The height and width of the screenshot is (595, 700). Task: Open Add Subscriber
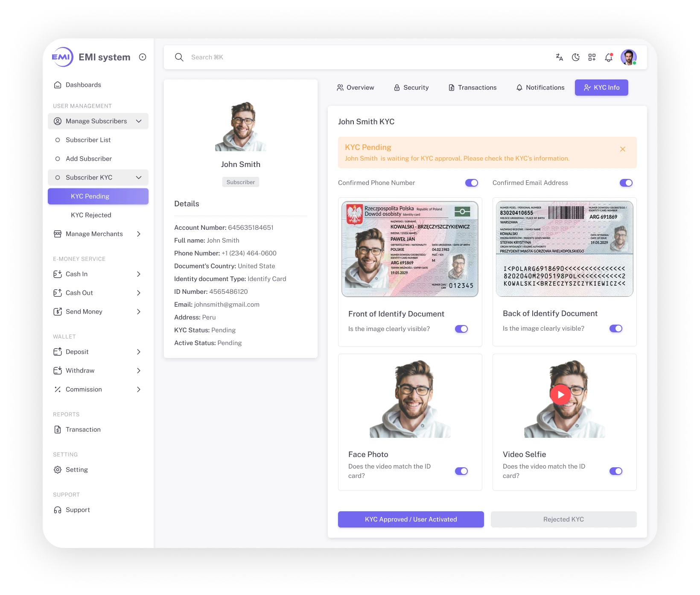[x=98, y=159]
